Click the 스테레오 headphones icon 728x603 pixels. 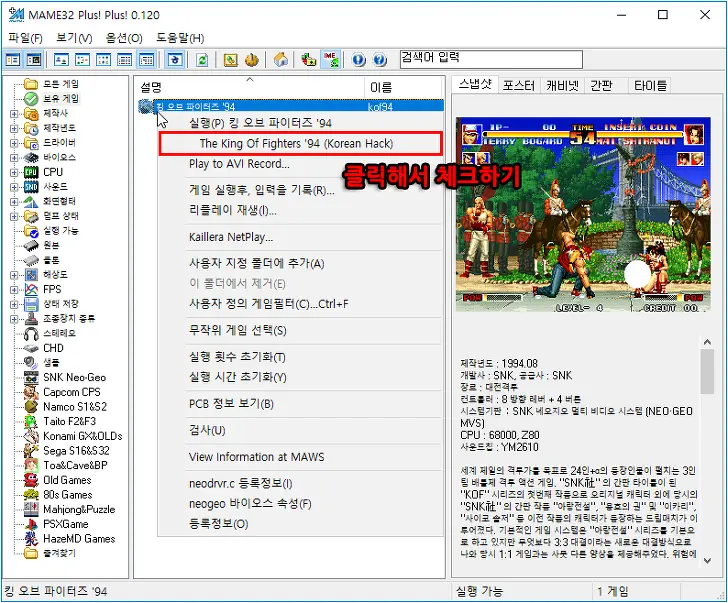coord(31,334)
